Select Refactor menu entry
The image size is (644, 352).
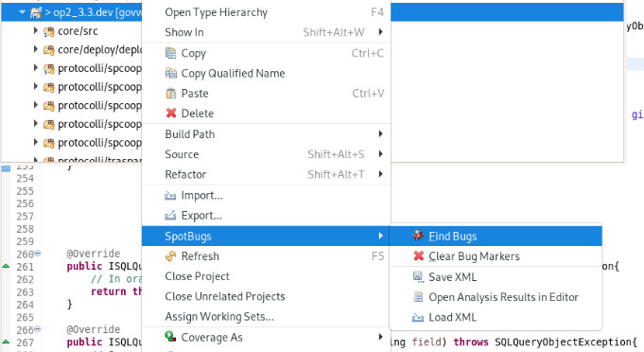(x=266, y=174)
